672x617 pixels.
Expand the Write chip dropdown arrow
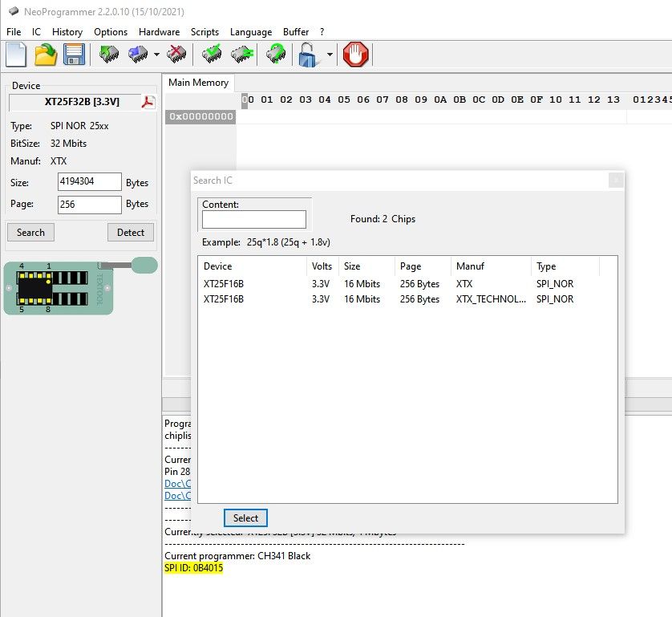(156, 55)
